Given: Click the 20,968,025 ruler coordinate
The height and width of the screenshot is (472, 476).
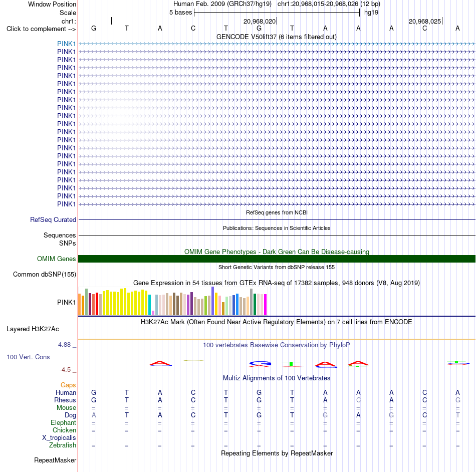Looking at the screenshot, I should pos(425,21).
